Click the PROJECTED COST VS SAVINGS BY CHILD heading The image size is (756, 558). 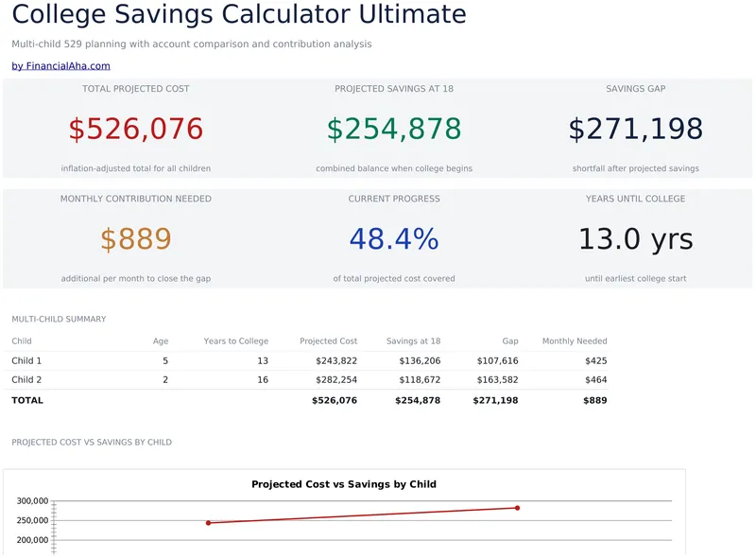[x=92, y=443]
